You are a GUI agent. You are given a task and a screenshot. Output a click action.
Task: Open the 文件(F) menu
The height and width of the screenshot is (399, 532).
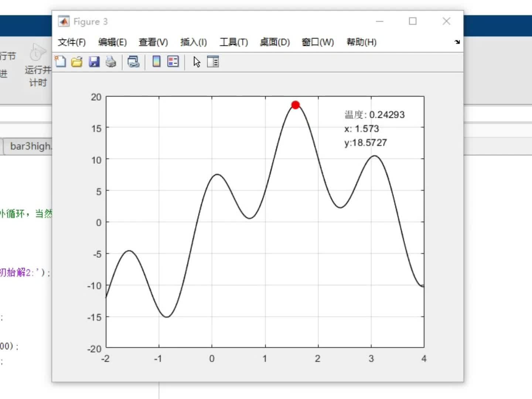pos(72,42)
